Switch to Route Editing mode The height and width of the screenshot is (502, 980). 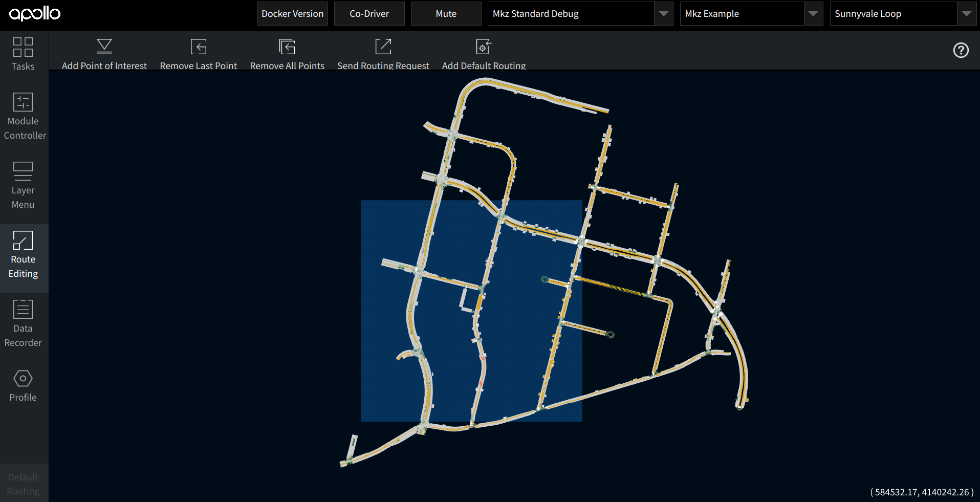23,254
